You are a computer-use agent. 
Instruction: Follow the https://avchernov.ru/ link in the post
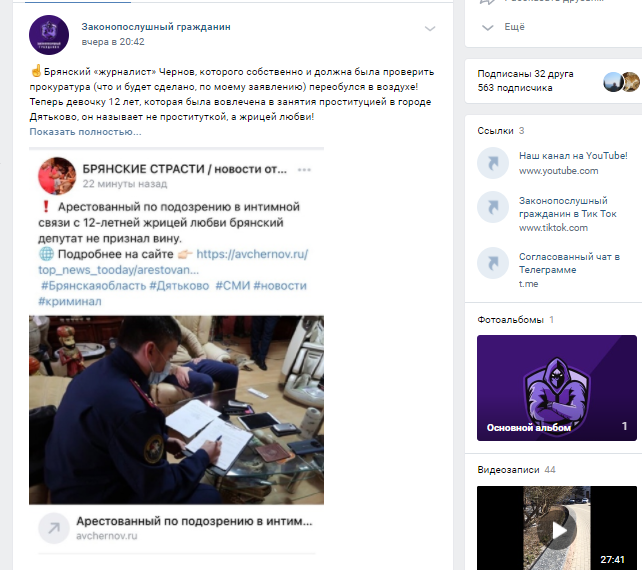[x=252, y=254]
